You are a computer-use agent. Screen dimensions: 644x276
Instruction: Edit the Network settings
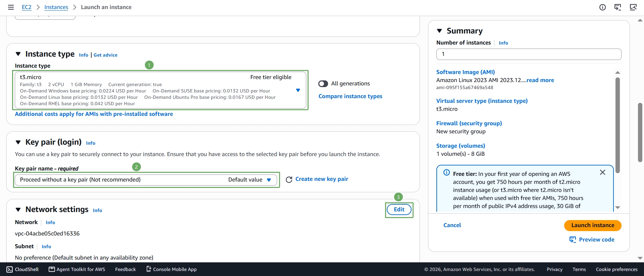[399, 210]
